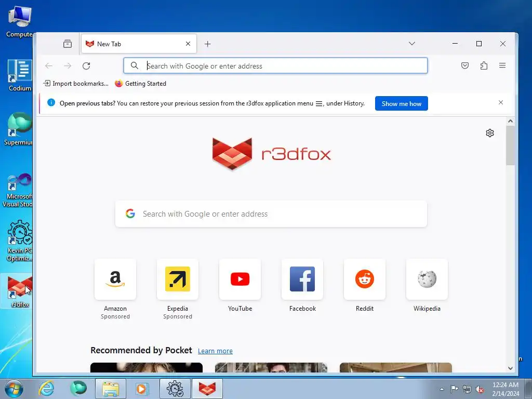Select the New Tab tab

[139, 44]
